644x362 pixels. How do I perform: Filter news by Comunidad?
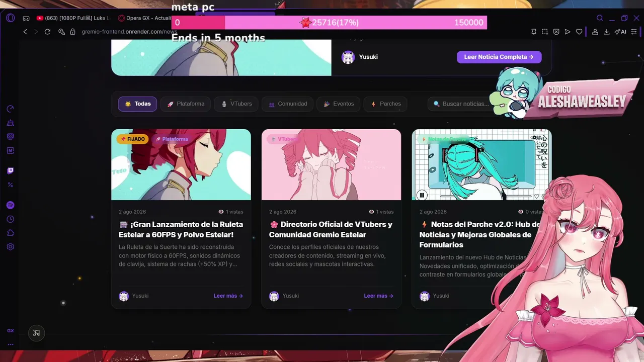click(288, 104)
